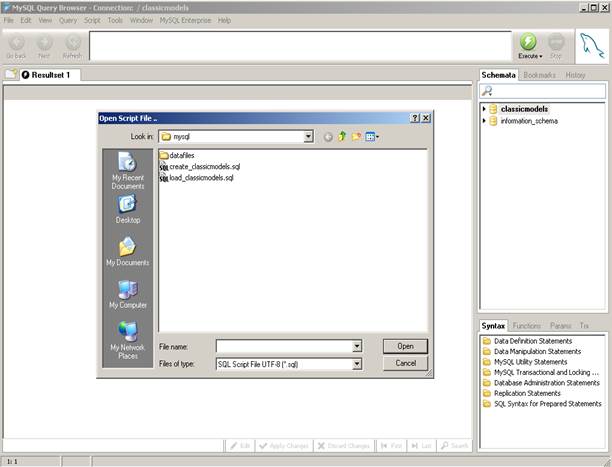The height and width of the screenshot is (467, 612).
Task: Click the Open button in dialog
Action: 405,346
